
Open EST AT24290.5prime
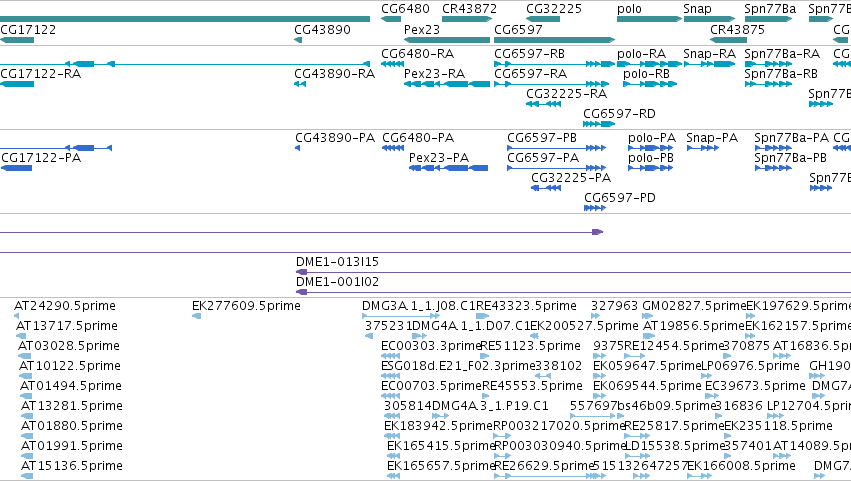click(x=65, y=306)
